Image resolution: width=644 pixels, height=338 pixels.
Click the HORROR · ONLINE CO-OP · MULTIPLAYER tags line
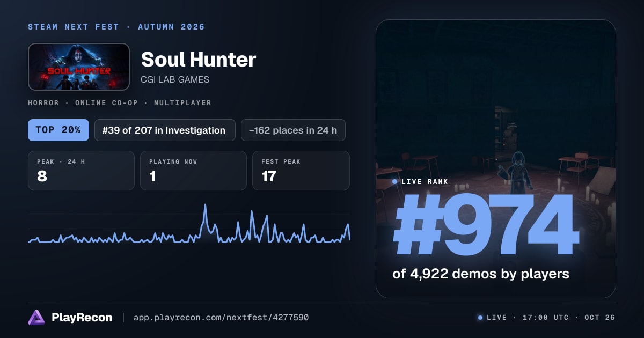(120, 102)
